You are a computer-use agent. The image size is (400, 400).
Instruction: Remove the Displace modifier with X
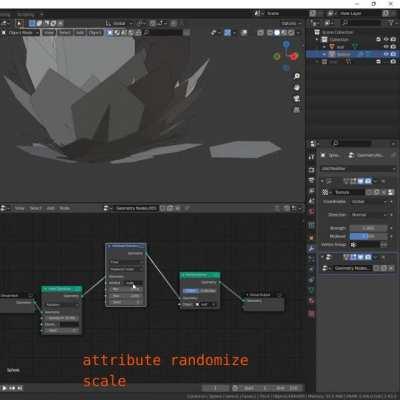[x=383, y=181]
